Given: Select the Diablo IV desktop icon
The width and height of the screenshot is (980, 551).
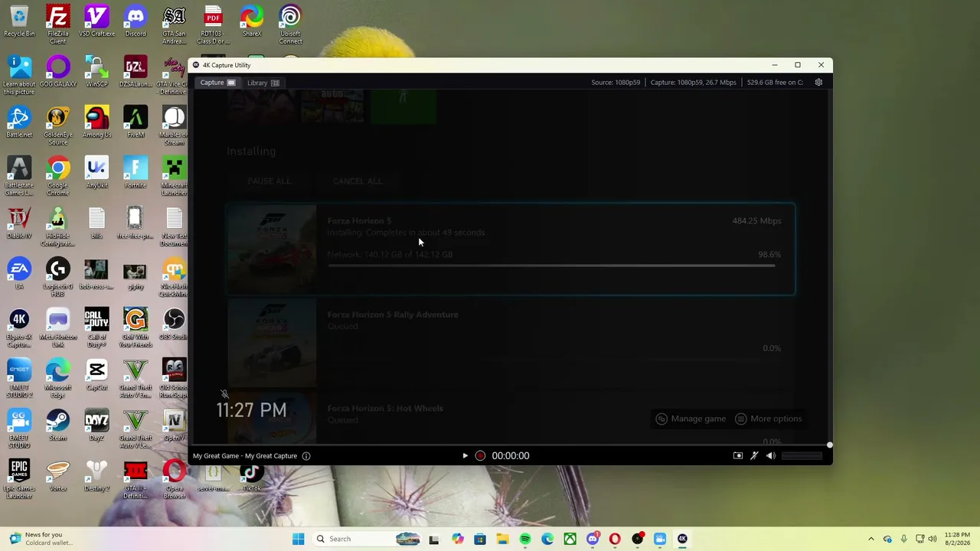Looking at the screenshot, I should [19, 223].
